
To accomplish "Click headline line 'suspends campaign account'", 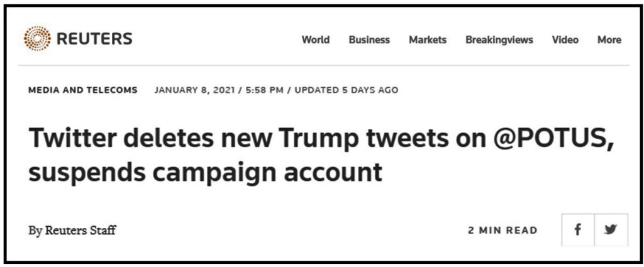I will (x=205, y=172).
